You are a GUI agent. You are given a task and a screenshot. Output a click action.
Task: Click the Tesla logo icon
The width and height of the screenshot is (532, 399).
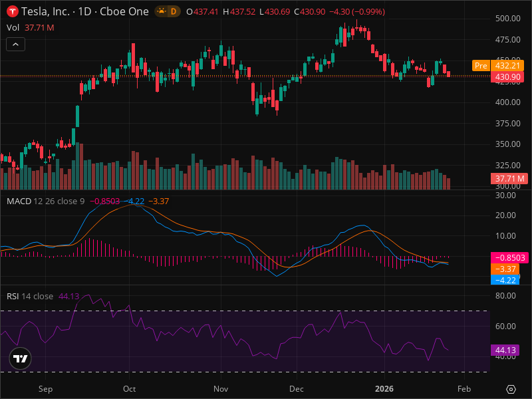12,11
